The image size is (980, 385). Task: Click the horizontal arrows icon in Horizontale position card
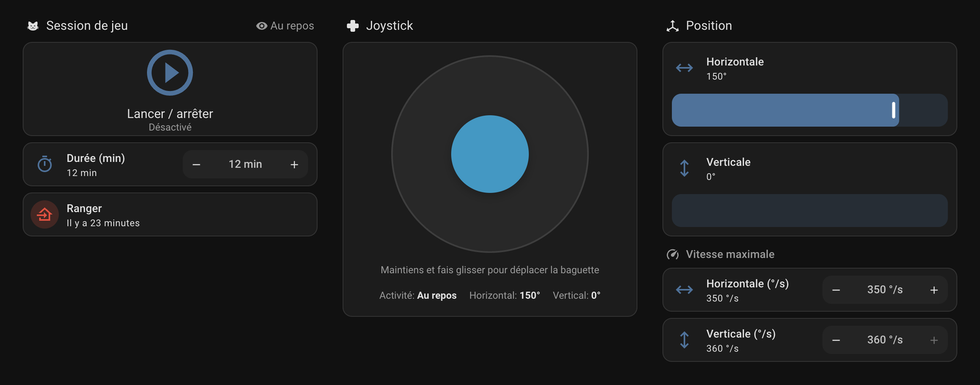tap(684, 68)
